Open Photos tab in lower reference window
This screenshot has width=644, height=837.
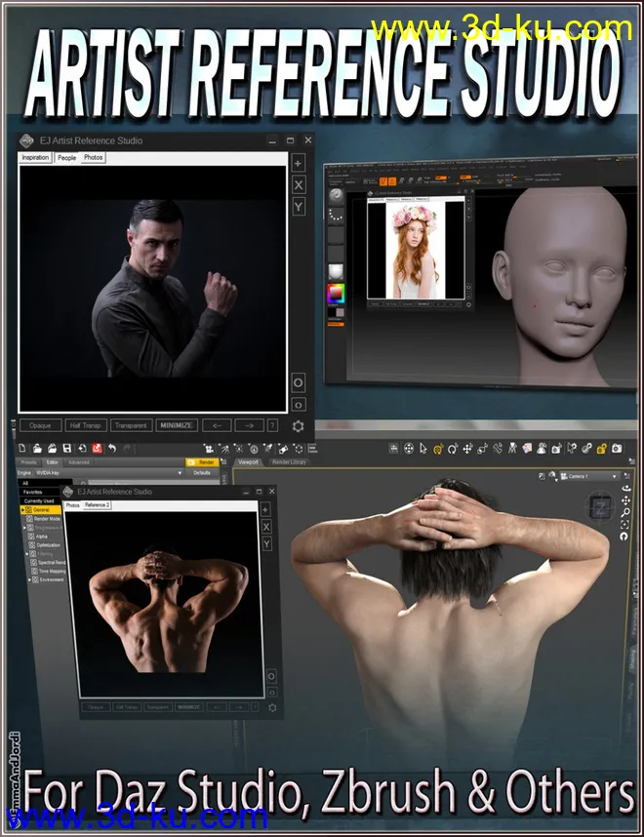(72, 505)
